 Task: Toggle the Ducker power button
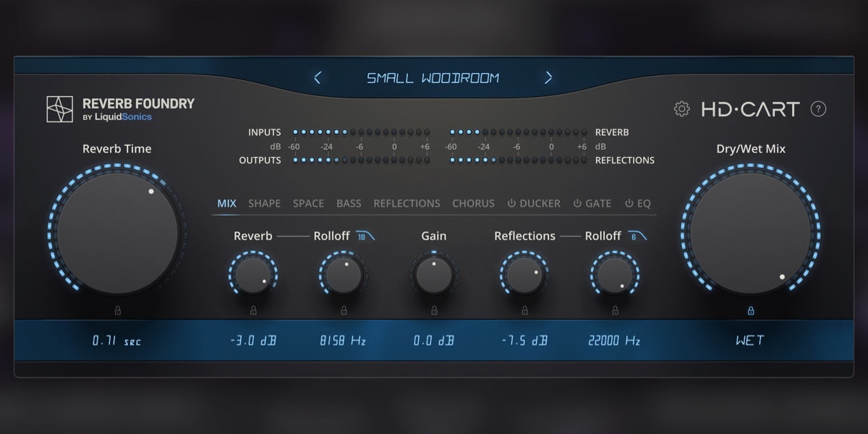(511, 204)
